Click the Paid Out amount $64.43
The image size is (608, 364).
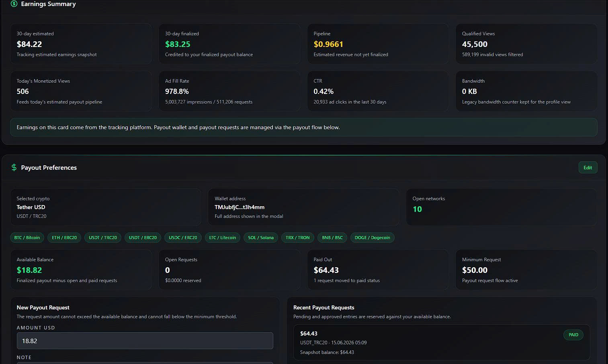pyautogui.click(x=326, y=270)
